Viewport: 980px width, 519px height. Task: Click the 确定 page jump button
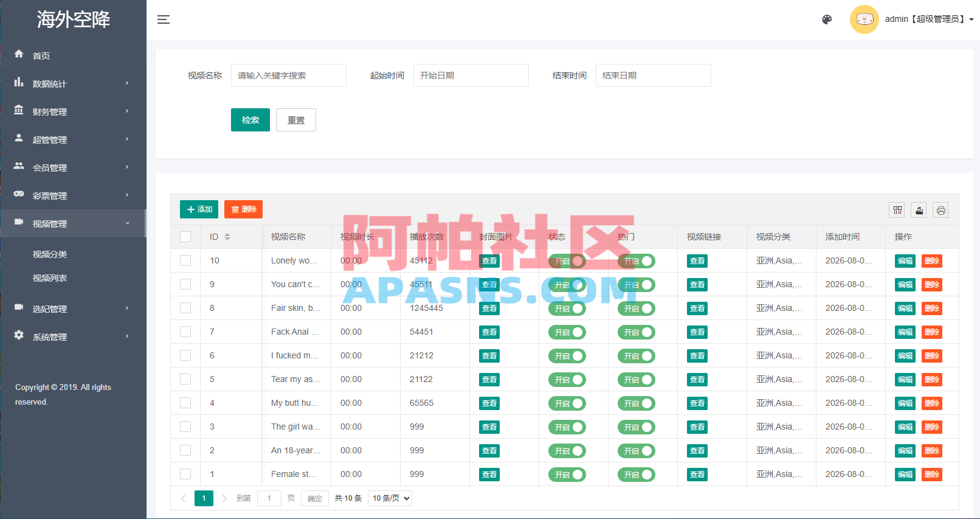coord(315,498)
